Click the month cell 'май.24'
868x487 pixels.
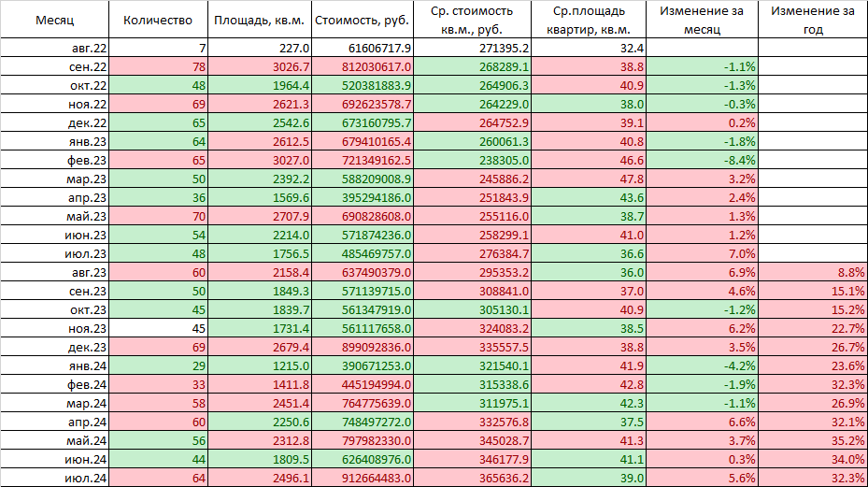click(55, 440)
